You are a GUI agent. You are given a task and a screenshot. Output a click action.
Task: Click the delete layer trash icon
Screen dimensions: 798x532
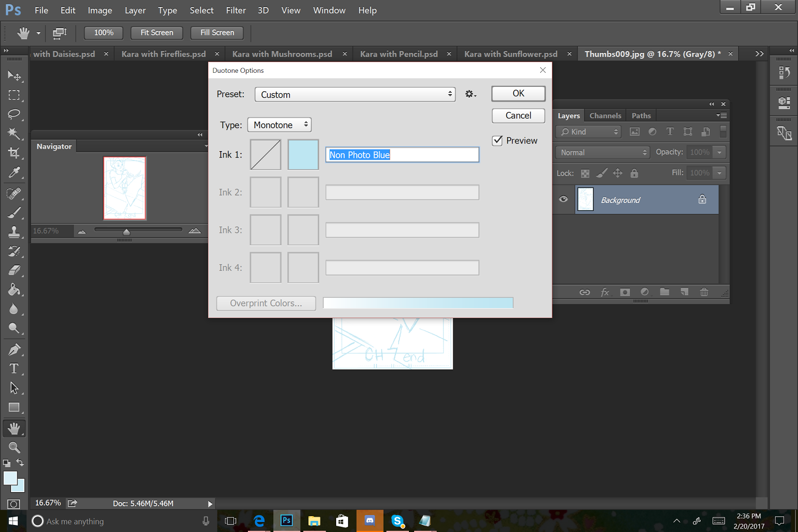coord(704,292)
